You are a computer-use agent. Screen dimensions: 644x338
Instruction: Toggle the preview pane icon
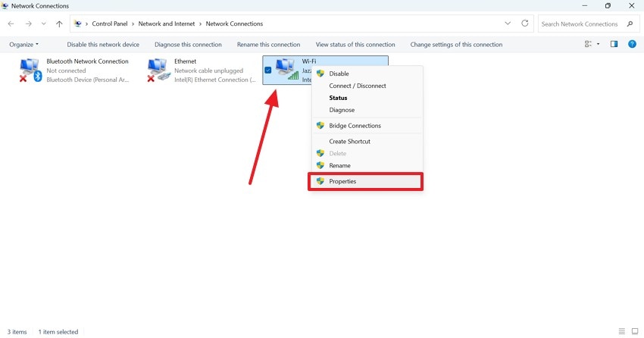pos(614,44)
